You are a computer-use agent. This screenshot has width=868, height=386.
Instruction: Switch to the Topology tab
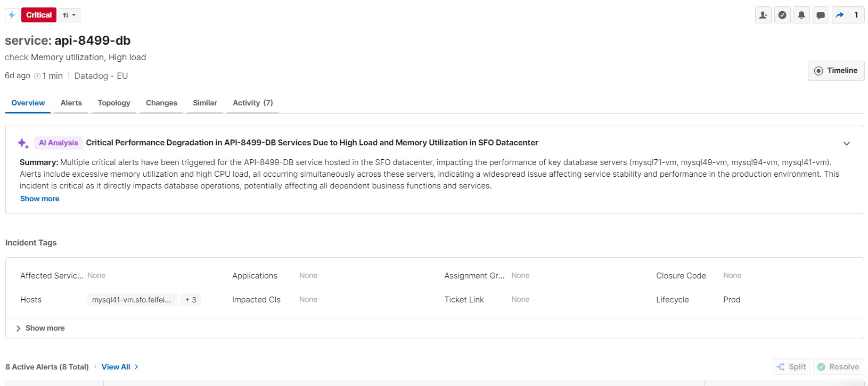[x=113, y=103]
